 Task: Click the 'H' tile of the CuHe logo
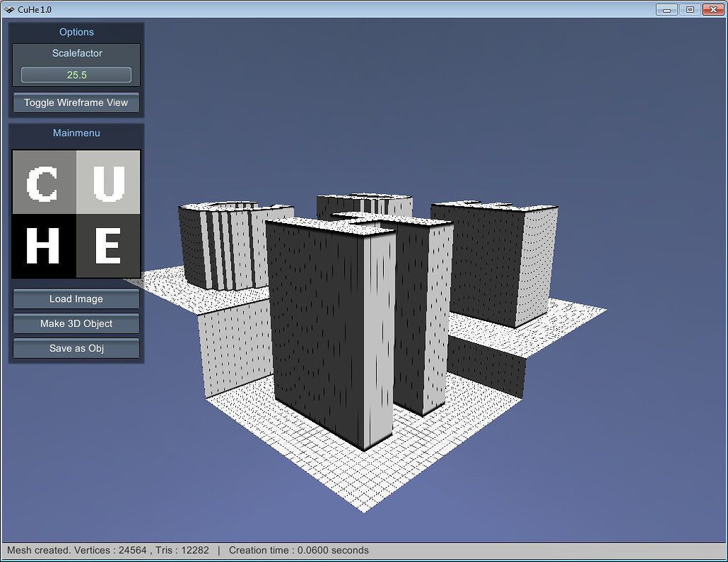click(x=45, y=247)
